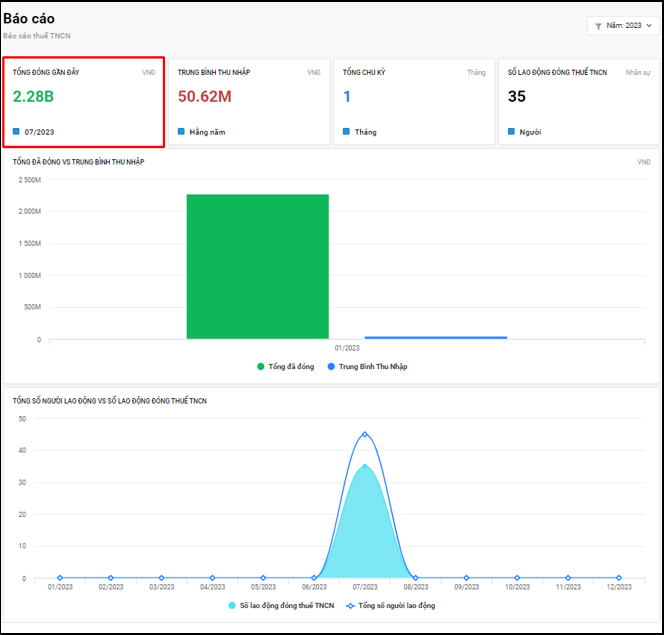
Task: Click the 12/2023 data point on line chart
Action: 619,578
